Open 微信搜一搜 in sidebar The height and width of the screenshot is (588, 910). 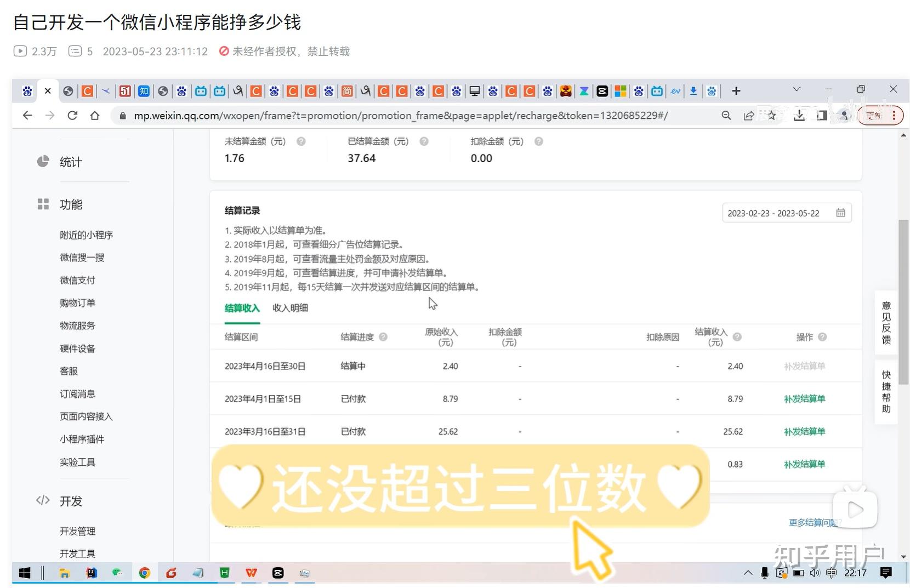[x=82, y=258]
